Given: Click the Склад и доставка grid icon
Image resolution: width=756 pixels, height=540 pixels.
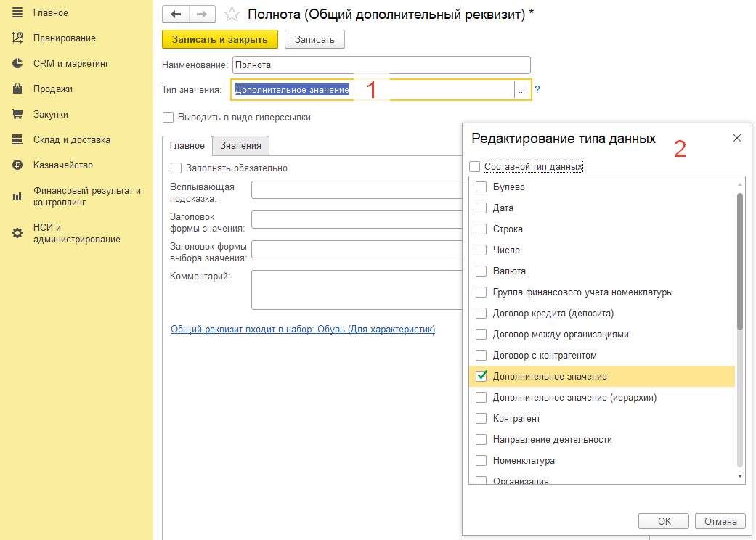Looking at the screenshot, I should click(17, 139).
